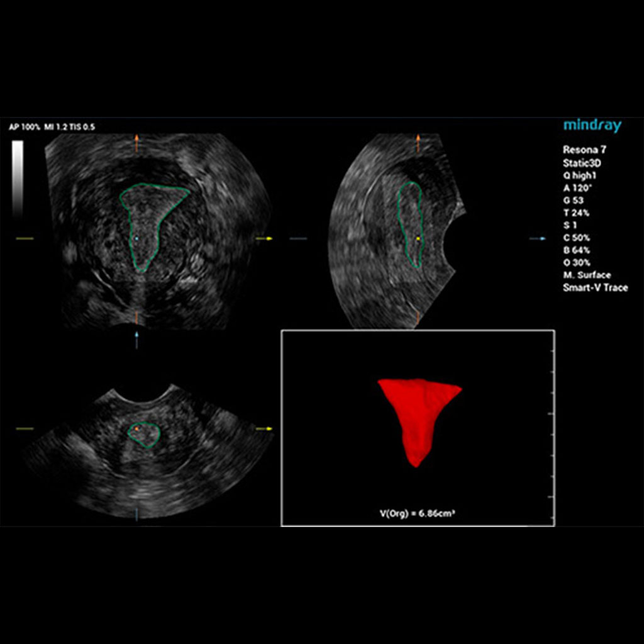Click the yellow arrow right of the bottom-left plane
This screenshot has width=644, height=644.
(x=265, y=429)
